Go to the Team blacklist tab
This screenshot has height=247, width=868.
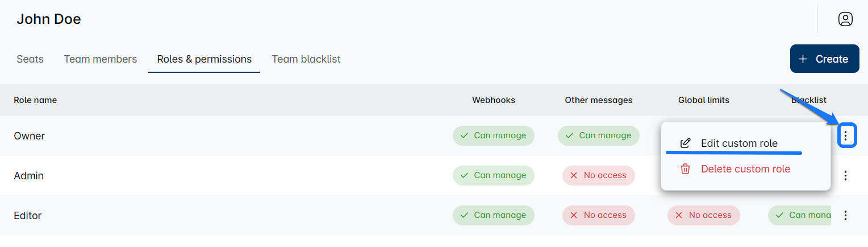(306, 59)
